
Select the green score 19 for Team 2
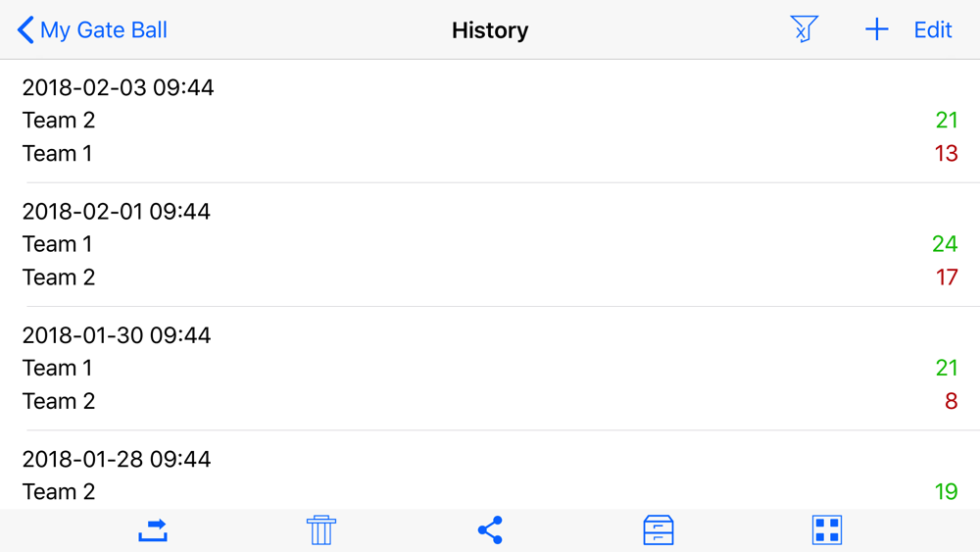947,492
